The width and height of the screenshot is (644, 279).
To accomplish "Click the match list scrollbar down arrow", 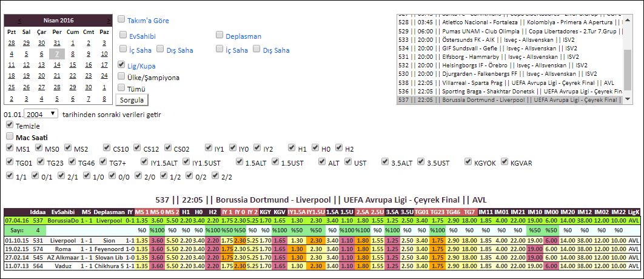I will pos(628,99).
